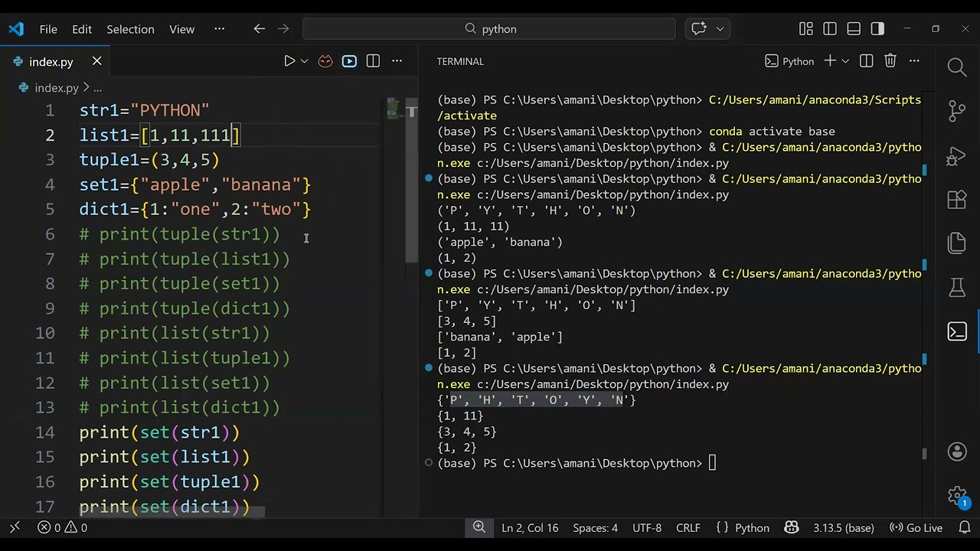Toggle the bottom Panel visibility
980x551 pixels.
click(854, 29)
